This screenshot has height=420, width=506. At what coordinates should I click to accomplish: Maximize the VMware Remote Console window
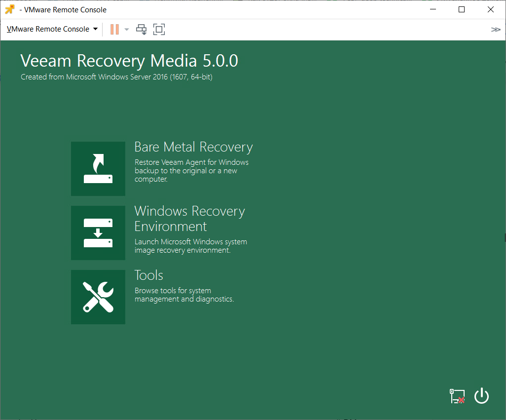(x=462, y=9)
